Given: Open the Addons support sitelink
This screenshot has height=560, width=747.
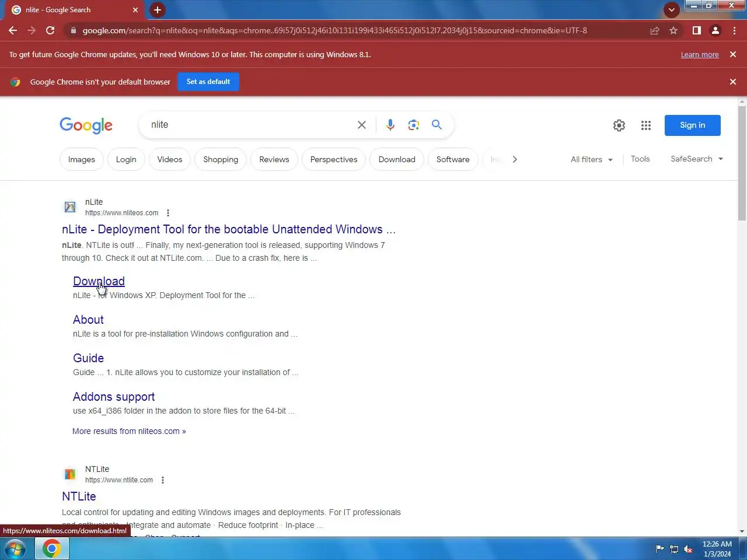Looking at the screenshot, I should click(x=114, y=397).
